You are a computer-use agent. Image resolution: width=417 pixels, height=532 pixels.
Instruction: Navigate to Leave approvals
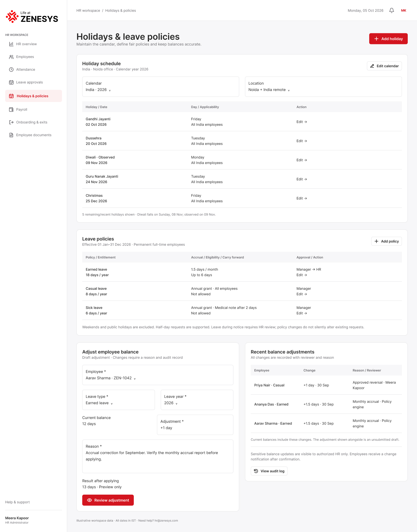(34, 82)
